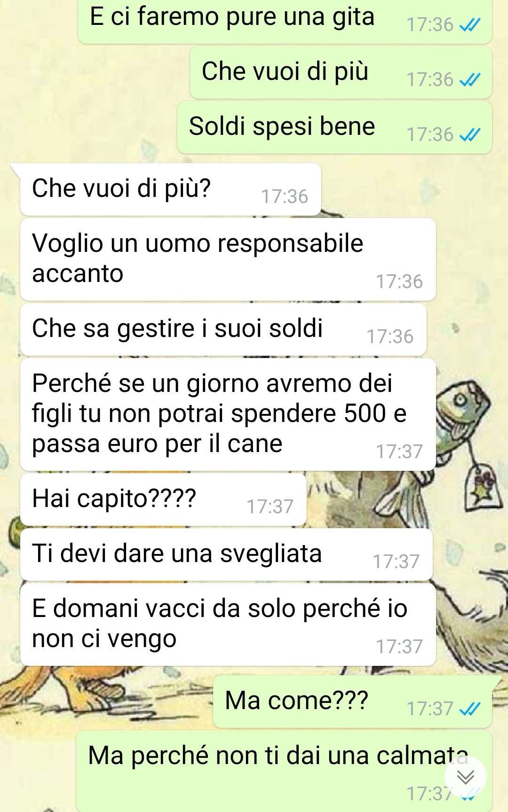Tap the scroll-to-bottom double chevron button
508x812 pixels.
click(x=465, y=776)
